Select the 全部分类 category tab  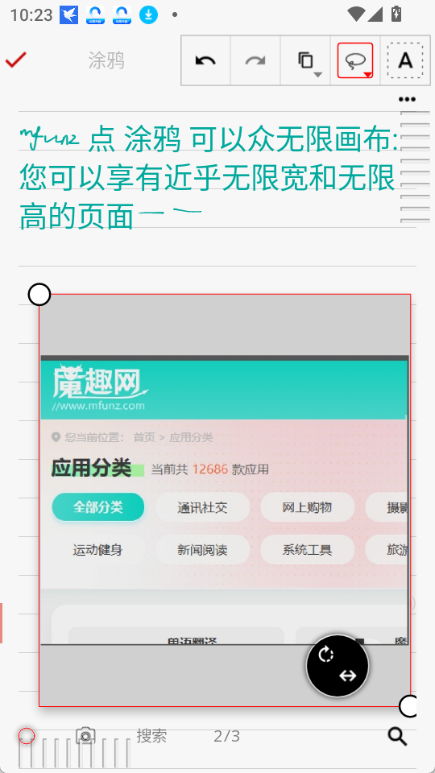pyautogui.click(x=98, y=507)
